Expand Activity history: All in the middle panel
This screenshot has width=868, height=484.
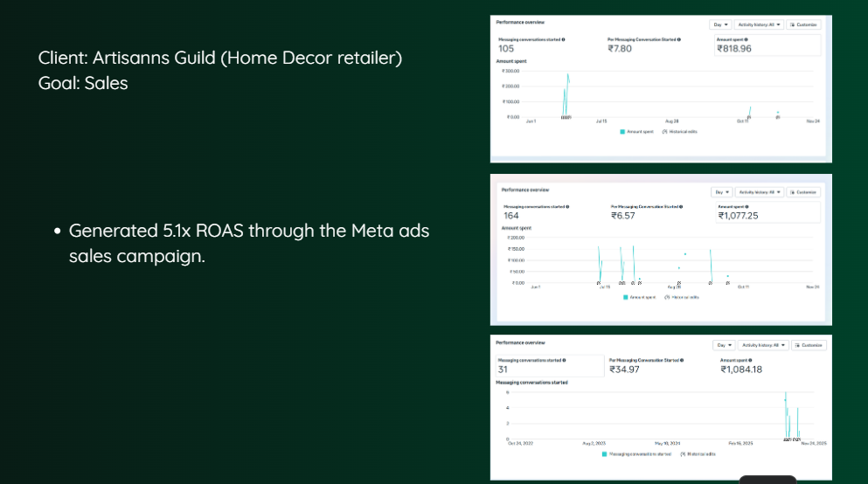[x=759, y=191]
